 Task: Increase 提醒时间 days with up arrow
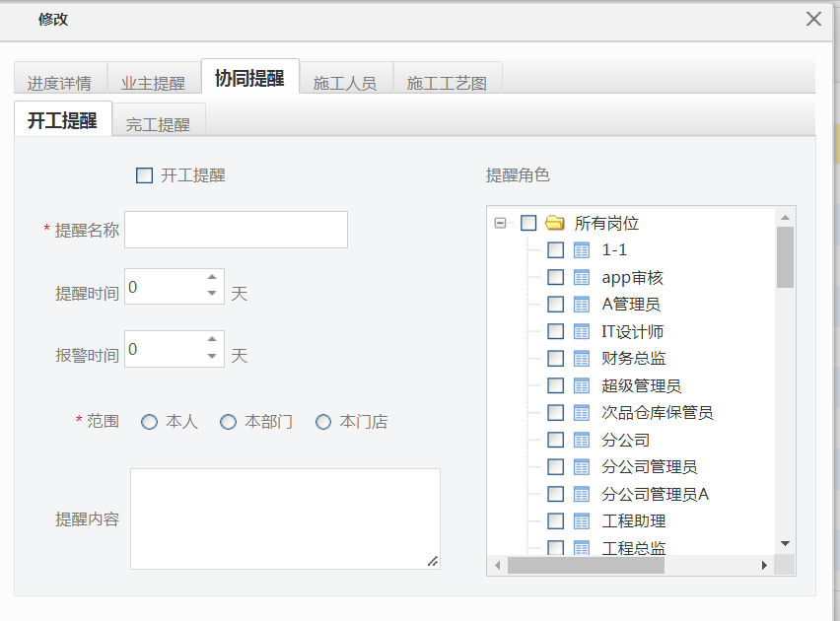(x=211, y=280)
